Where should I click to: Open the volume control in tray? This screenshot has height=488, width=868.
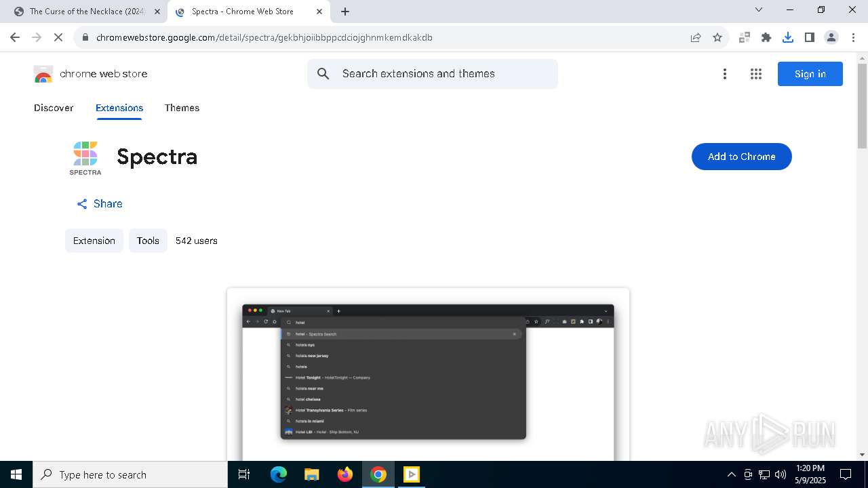tap(781, 474)
